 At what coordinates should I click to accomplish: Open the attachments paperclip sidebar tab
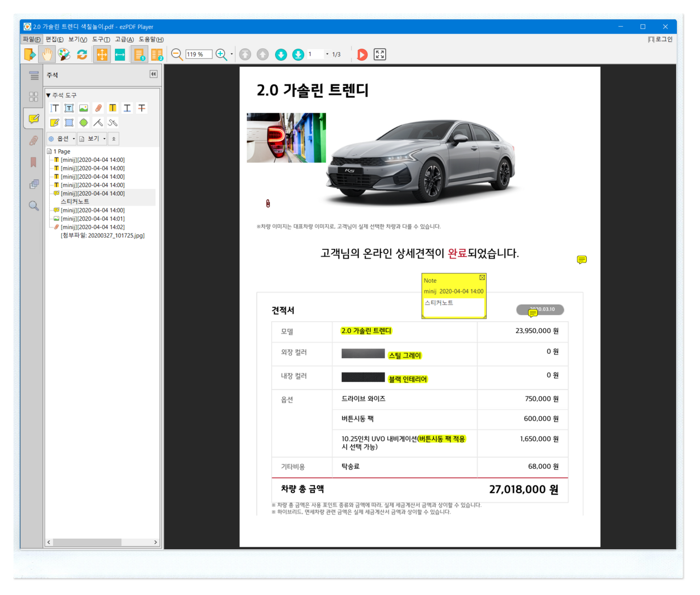(34, 141)
